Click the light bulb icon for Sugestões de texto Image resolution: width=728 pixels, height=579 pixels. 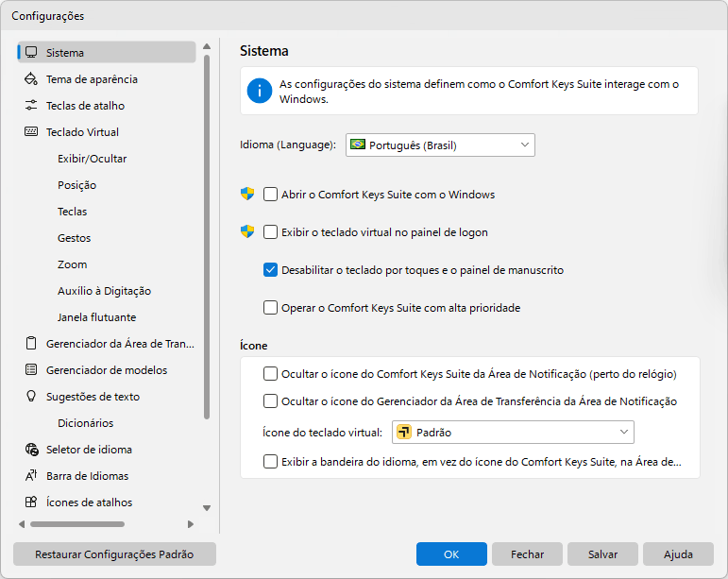click(x=31, y=397)
